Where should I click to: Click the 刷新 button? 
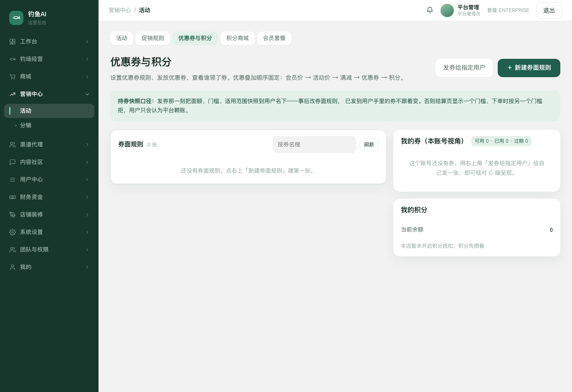[369, 145]
